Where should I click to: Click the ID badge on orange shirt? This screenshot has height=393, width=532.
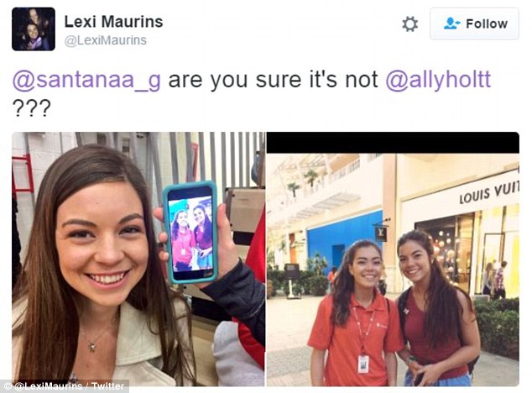click(363, 364)
